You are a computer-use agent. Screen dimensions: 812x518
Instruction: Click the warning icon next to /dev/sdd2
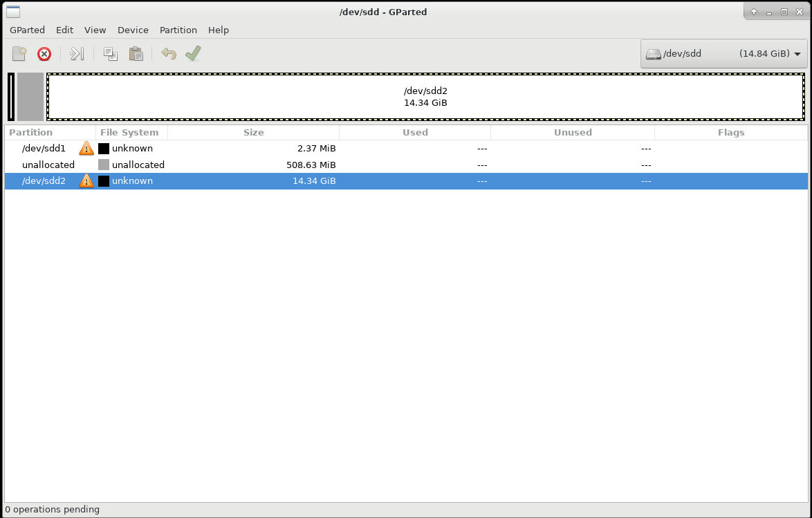(86, 181)
